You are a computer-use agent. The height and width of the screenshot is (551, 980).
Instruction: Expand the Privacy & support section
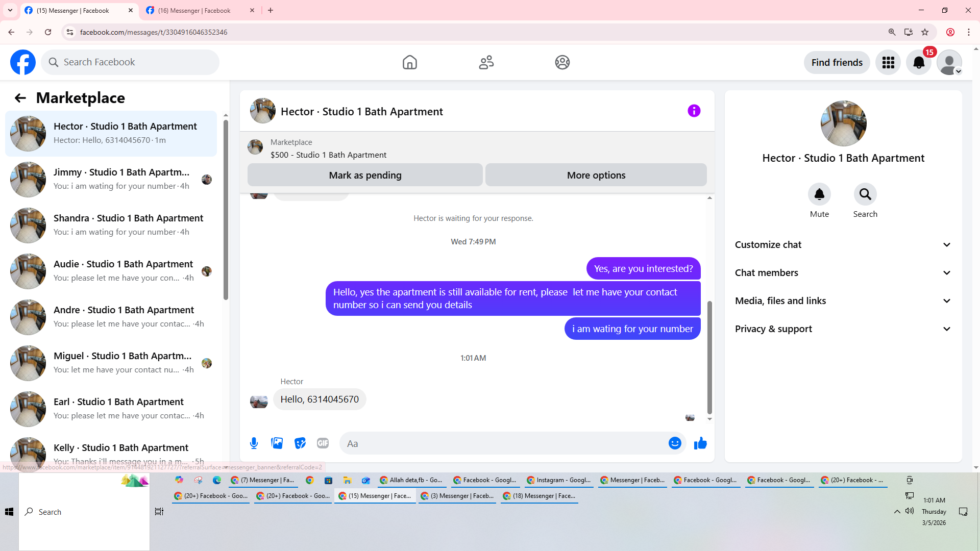coord(843,329)
